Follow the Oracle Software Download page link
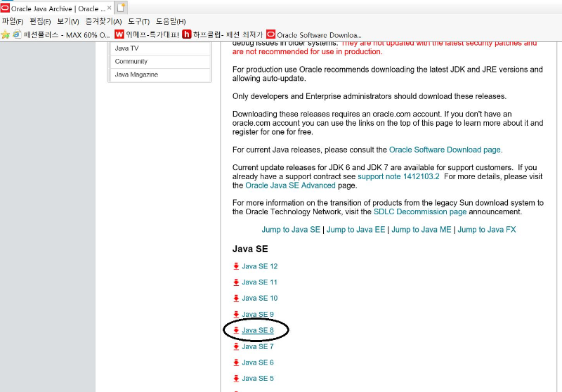 pyautogui.click(x=445, y=150)
